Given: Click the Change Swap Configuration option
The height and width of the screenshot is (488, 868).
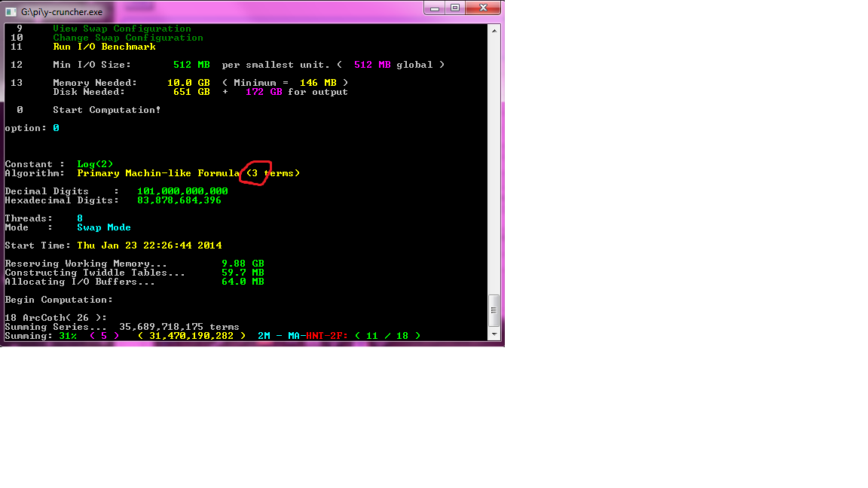Looking at the screenshot, I should (x=127, y=38).
